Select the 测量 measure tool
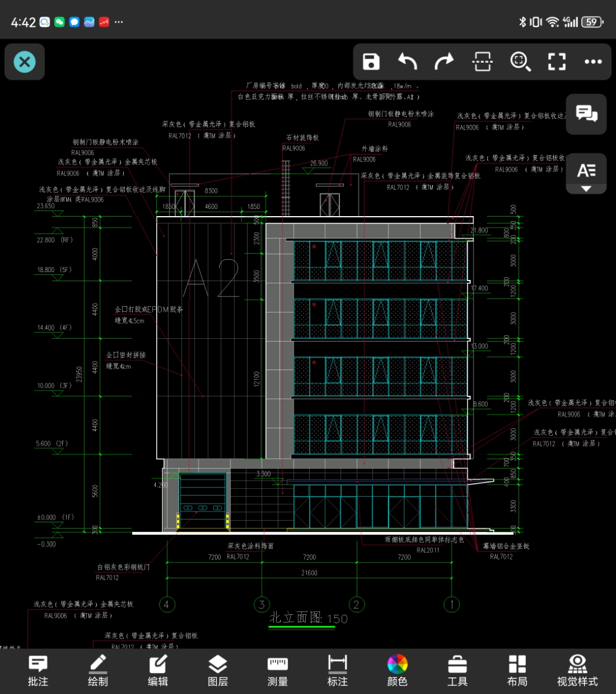Screen dimensions: 616x694 point(278,671)
